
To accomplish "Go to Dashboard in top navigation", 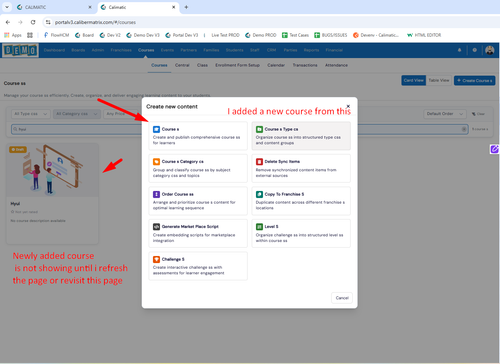I will pos(54,50).
